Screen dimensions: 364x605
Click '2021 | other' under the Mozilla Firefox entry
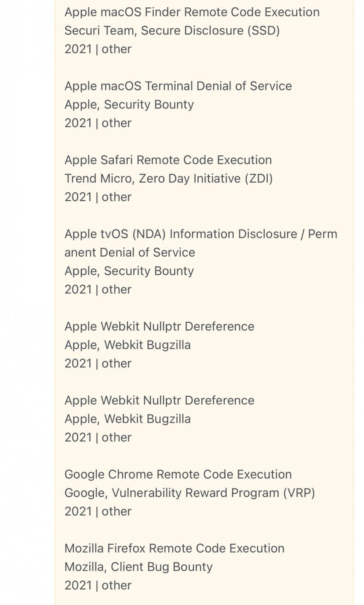[98, 585]
